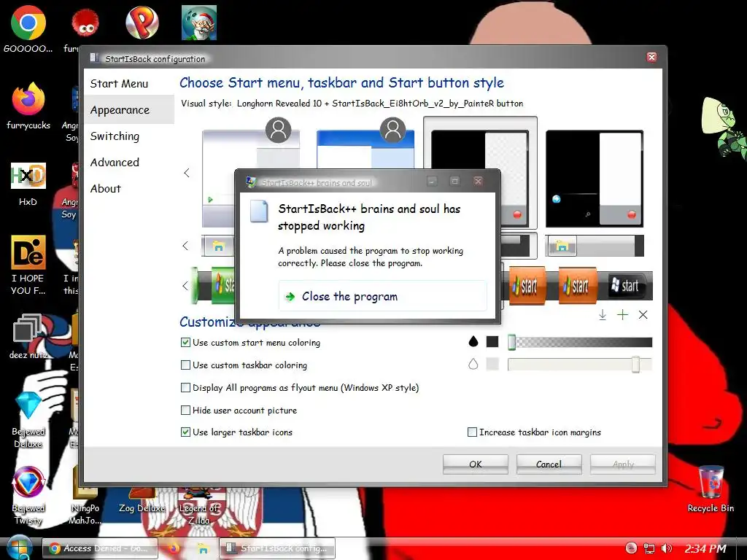Click the 2:34 PM taskbar clock

coord(705,548)
